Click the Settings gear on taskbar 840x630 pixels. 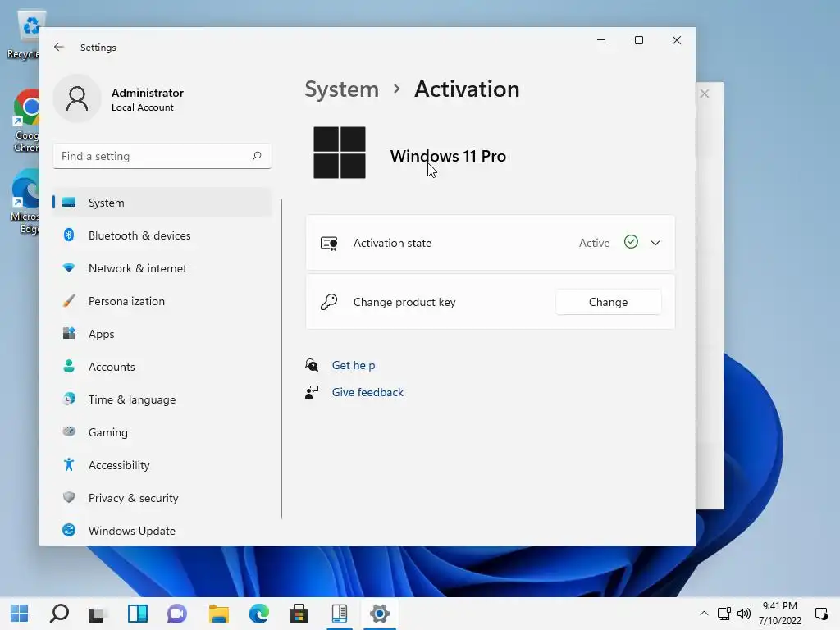pyautogui.click(x=379, y=614)
